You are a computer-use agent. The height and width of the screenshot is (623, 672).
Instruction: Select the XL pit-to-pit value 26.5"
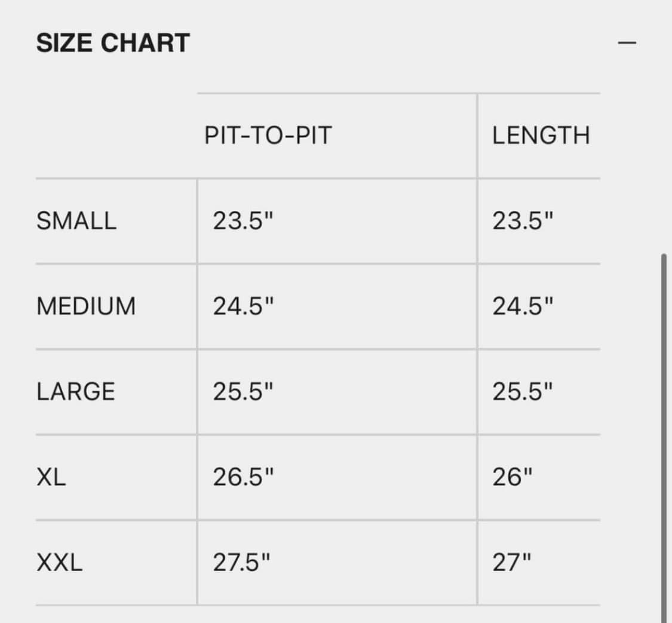pyautogui.click(x=243, y=477)
